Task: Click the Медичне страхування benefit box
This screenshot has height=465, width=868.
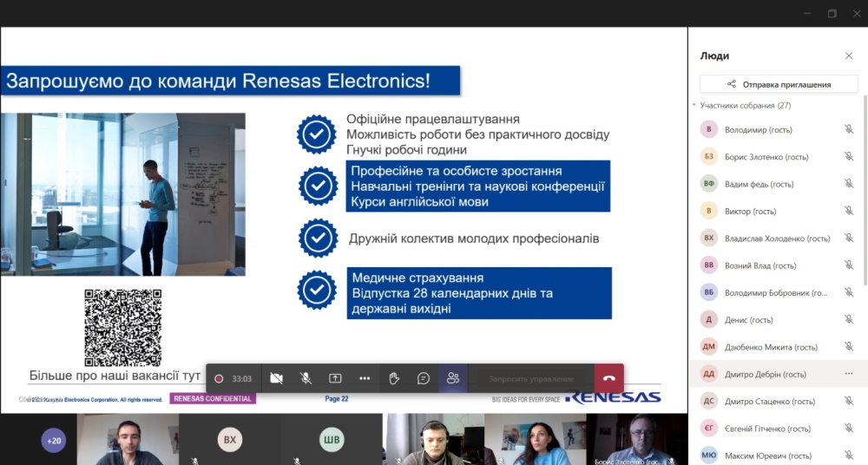Action: [479, 293]
